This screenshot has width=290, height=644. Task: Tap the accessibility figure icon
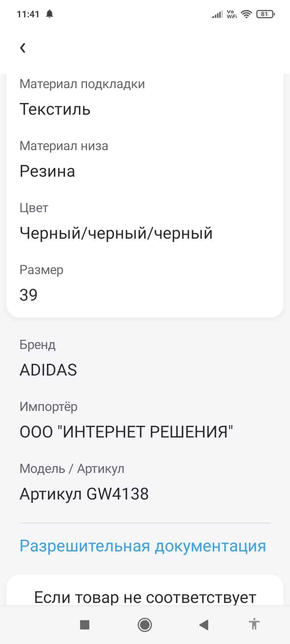pyautogui.click(x=254, y=624)
